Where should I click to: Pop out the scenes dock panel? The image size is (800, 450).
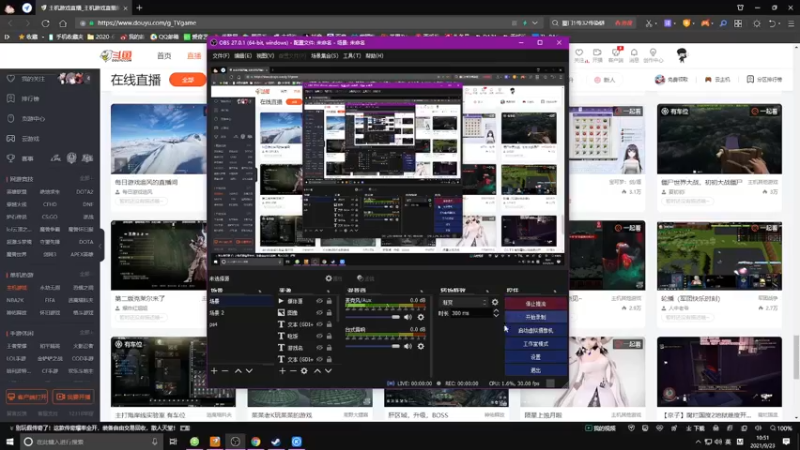tap(260, 290)
